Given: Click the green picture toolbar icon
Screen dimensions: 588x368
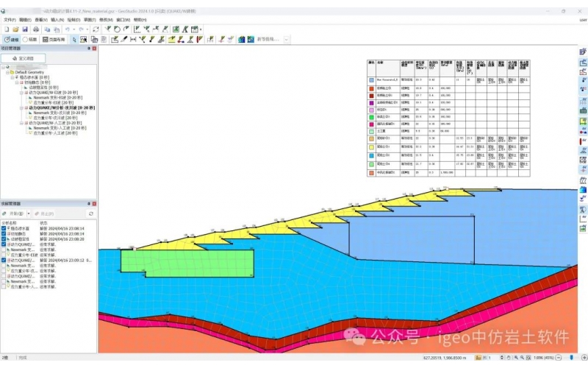Looking at the screenshot, I should (x=176, y=29).
